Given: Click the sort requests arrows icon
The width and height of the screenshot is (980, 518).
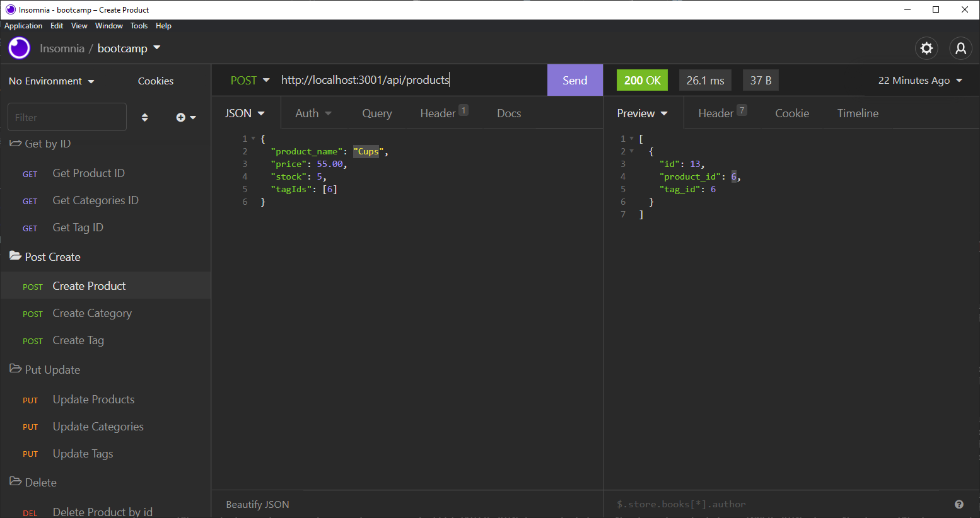Looking at the screenshot, I should [x=144, y=117].
